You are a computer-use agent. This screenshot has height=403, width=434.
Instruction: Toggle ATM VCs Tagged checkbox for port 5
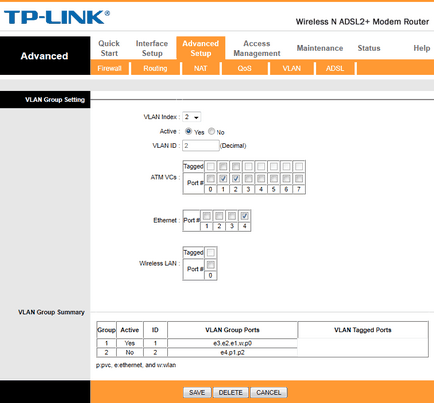click(274, 166)
